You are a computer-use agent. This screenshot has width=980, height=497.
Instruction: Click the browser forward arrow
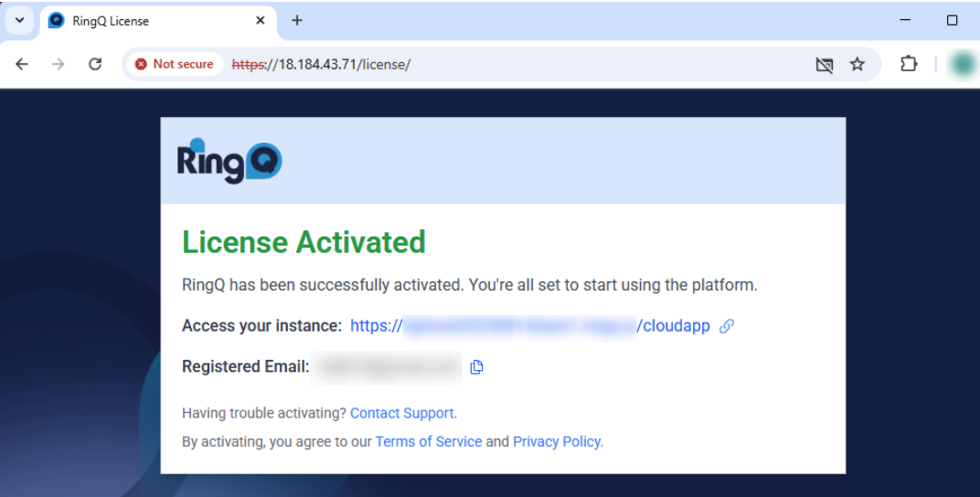[x=59, y=64]
